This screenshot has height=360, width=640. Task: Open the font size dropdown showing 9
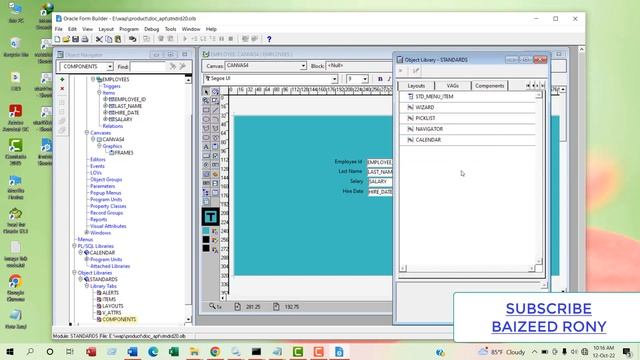click(365, 79)
